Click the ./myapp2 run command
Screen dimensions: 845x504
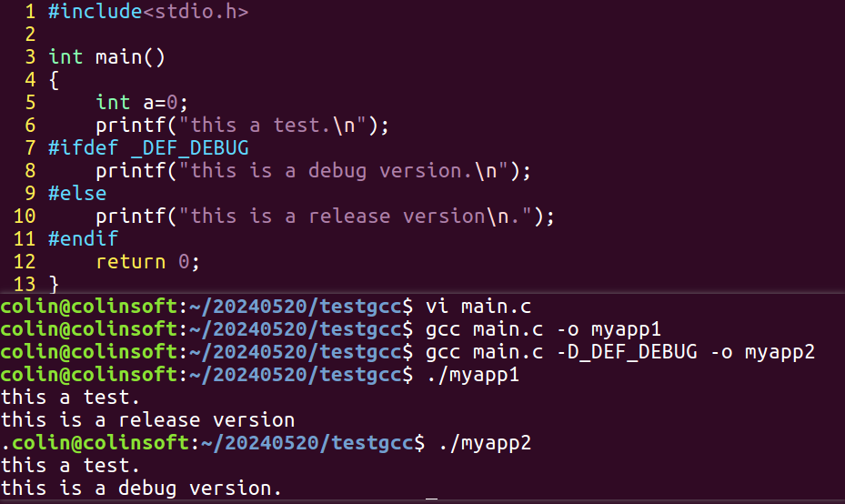[485, 443]
